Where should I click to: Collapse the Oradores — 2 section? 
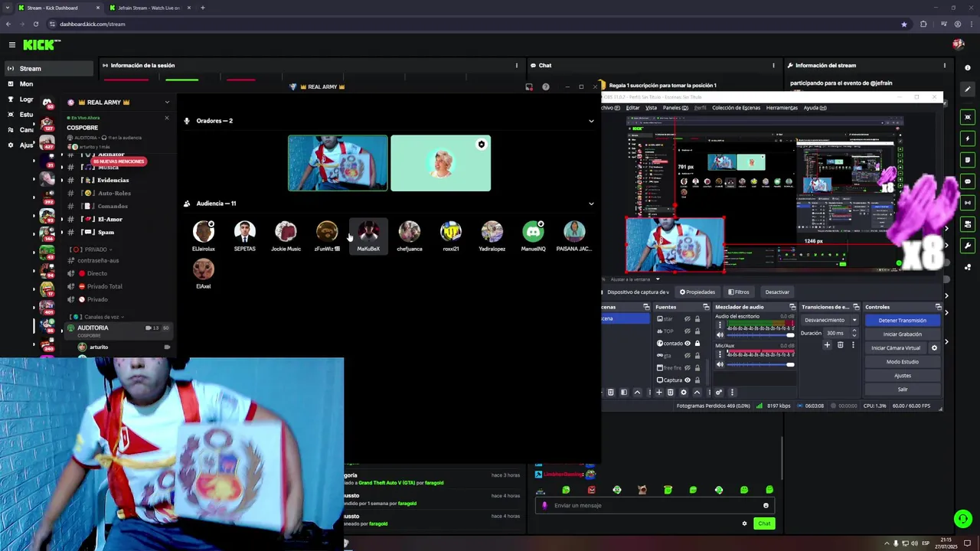pos(591,121)
